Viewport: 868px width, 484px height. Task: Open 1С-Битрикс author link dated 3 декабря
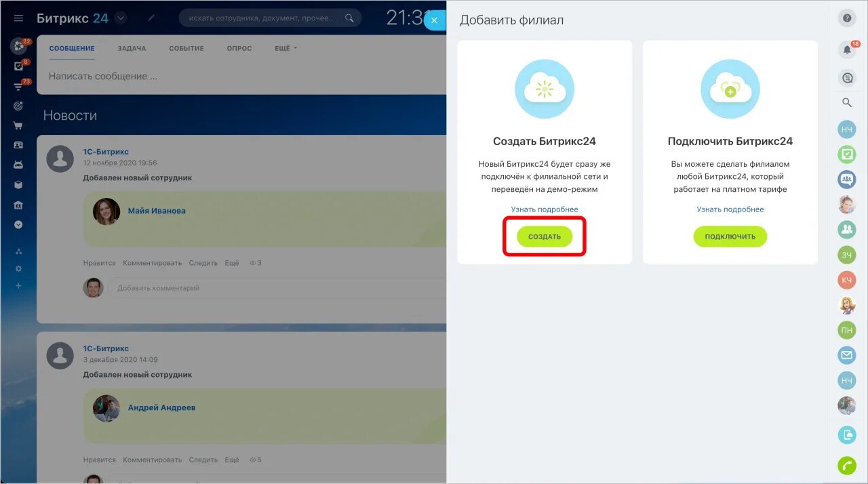click(x=106, y=348)
